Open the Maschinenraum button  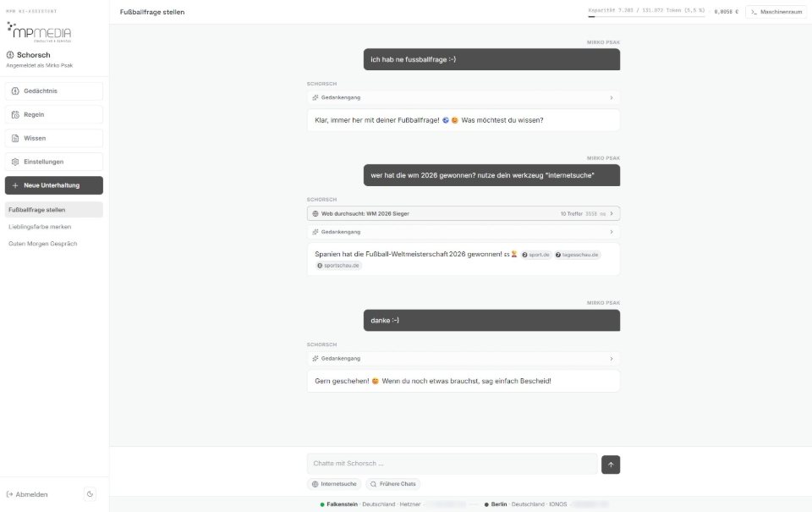[776, 12]
